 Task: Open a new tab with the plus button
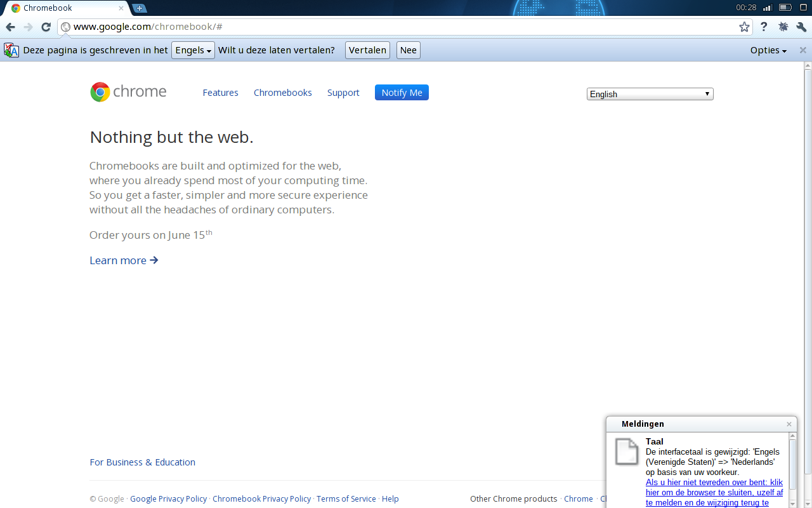[140, 8]
